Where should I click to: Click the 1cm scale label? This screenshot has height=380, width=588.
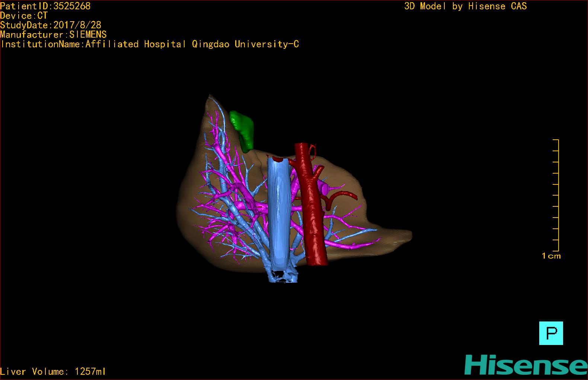tap(551, 256)
